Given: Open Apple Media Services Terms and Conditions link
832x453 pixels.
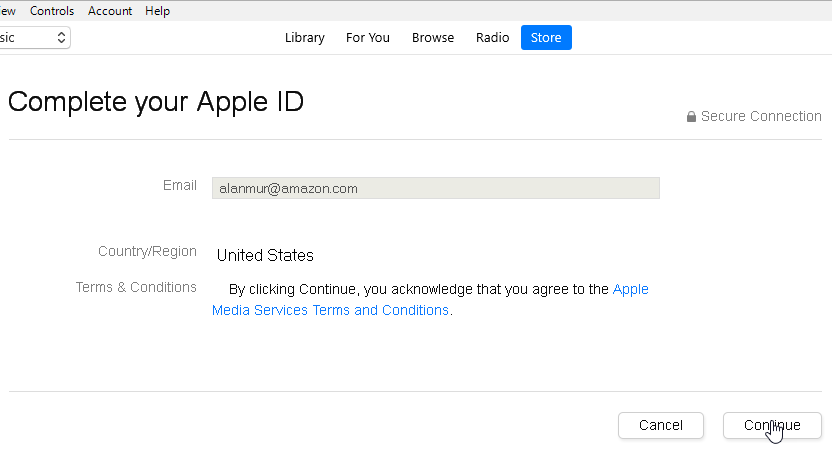Looking at the screenshot, I should point(331,310).
